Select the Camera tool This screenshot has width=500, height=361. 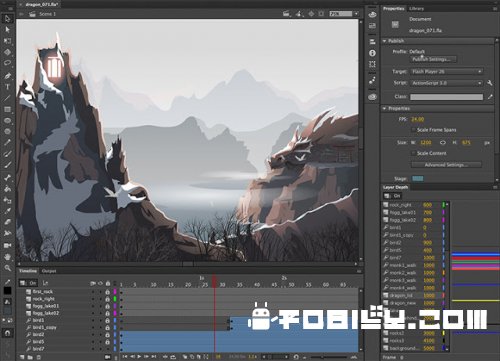(7, 245)
